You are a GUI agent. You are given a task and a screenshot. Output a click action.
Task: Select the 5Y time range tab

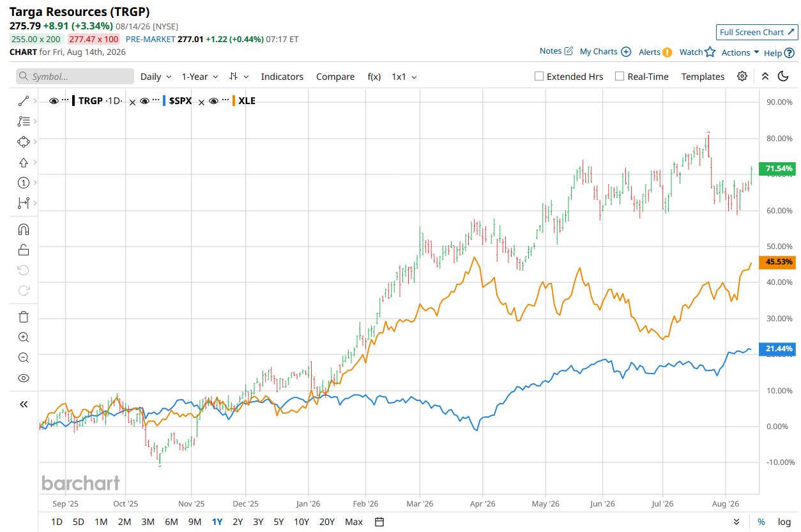coord(278,522)
